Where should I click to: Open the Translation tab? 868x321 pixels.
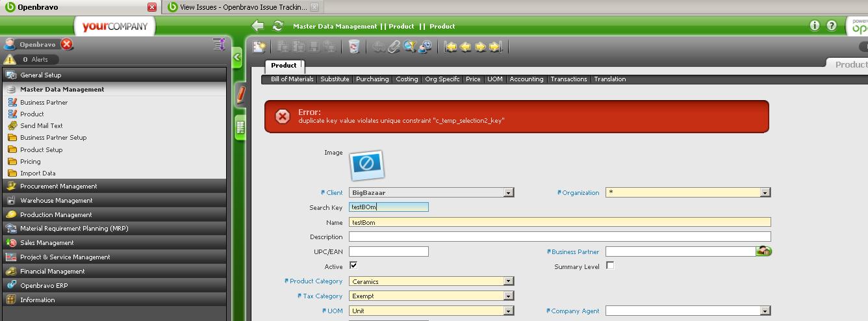tap(610, 79)
